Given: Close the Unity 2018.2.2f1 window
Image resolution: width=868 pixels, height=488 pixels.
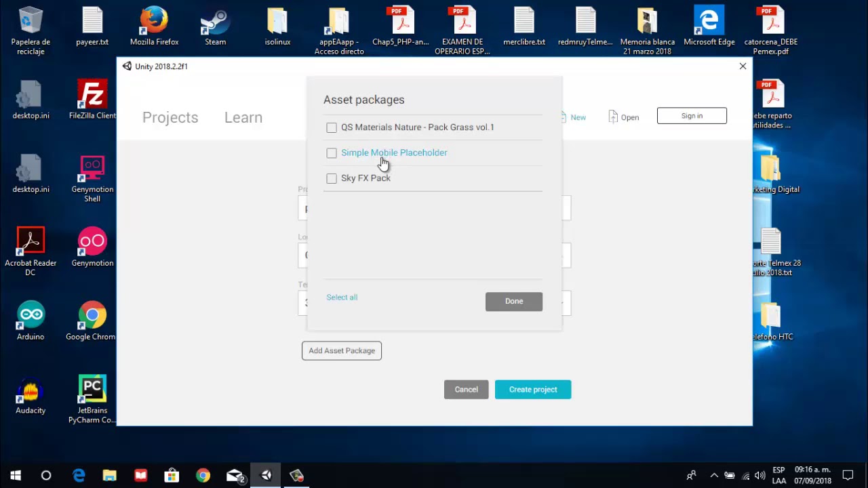Looking at the screenshot, I should 743,66.
